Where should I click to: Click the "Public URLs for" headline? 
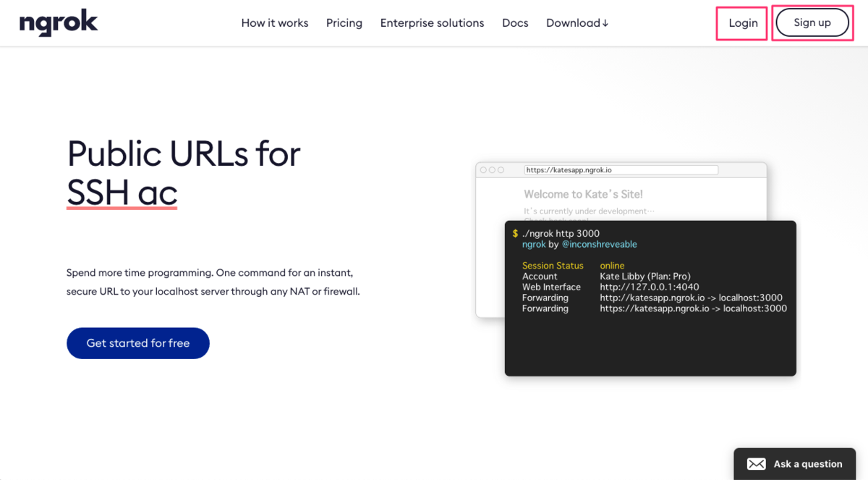[184, 153]
